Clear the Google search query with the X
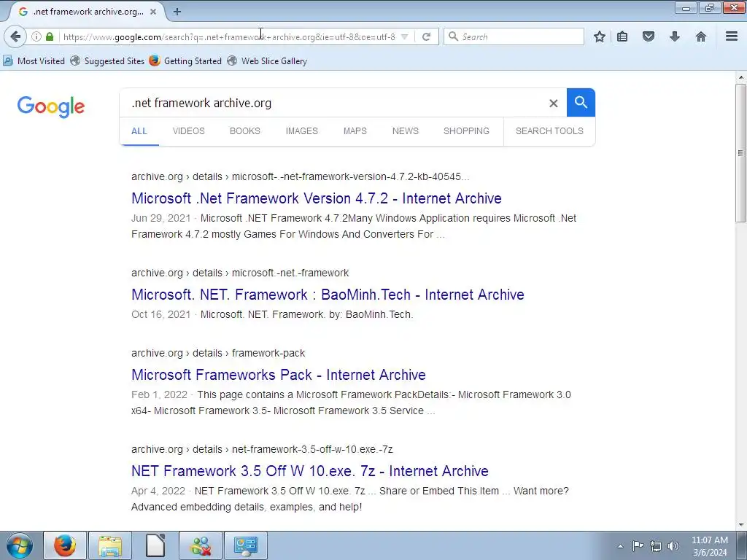This screenshot has height=560, width=747. click(x=553, y=103)
